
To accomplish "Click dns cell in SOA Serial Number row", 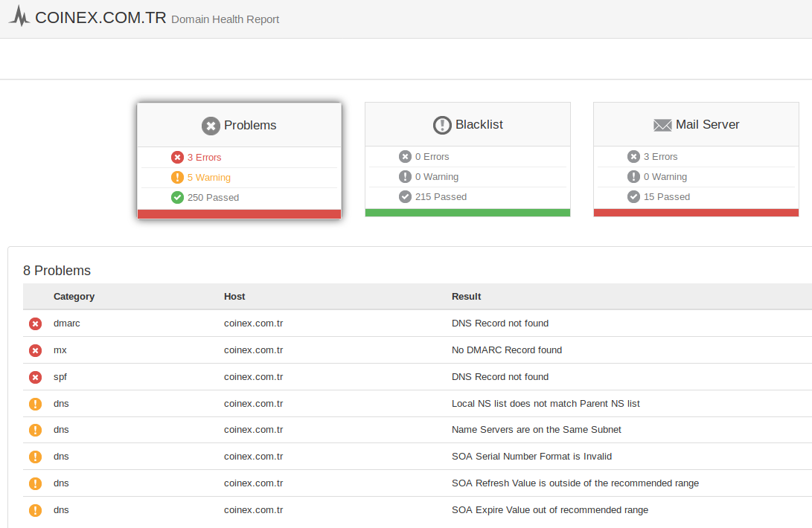I will click(x=61, y=456).
